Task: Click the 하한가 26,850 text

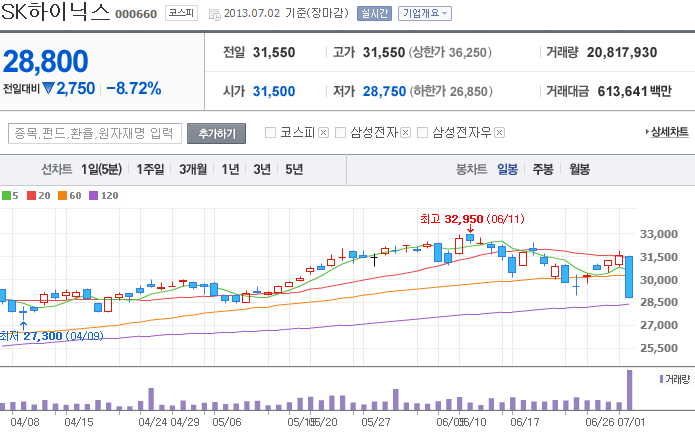Action: (x=452, y=91)
